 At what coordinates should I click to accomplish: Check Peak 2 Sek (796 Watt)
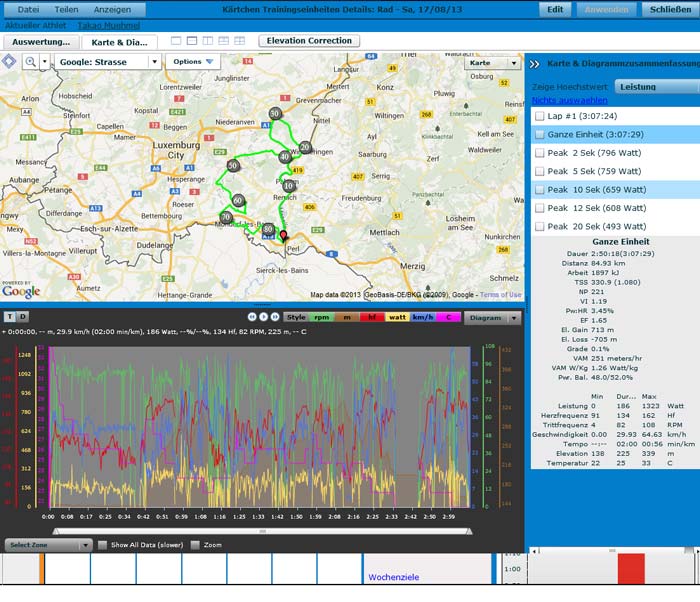(x=539, y=153)
